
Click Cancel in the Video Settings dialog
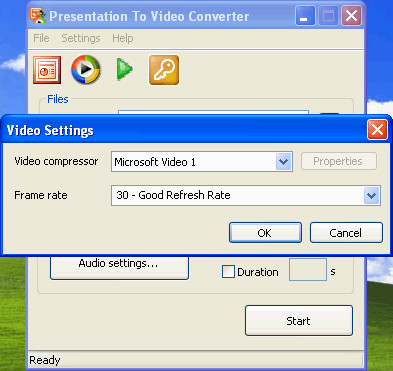(346, 233)
